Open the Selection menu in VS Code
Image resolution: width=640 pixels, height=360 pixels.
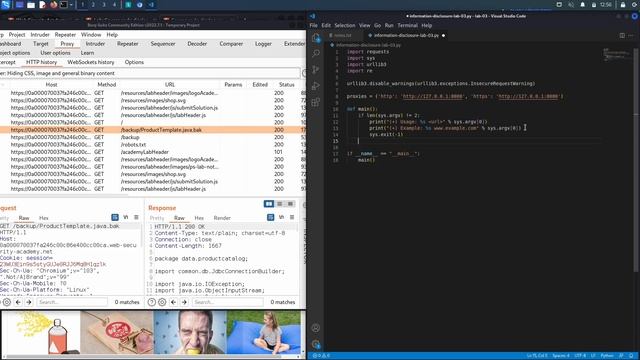pyautogui.click(x=345, y=25)
